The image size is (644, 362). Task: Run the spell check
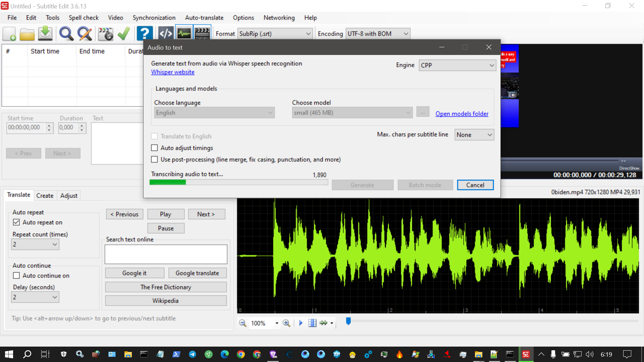coord(124,34)
